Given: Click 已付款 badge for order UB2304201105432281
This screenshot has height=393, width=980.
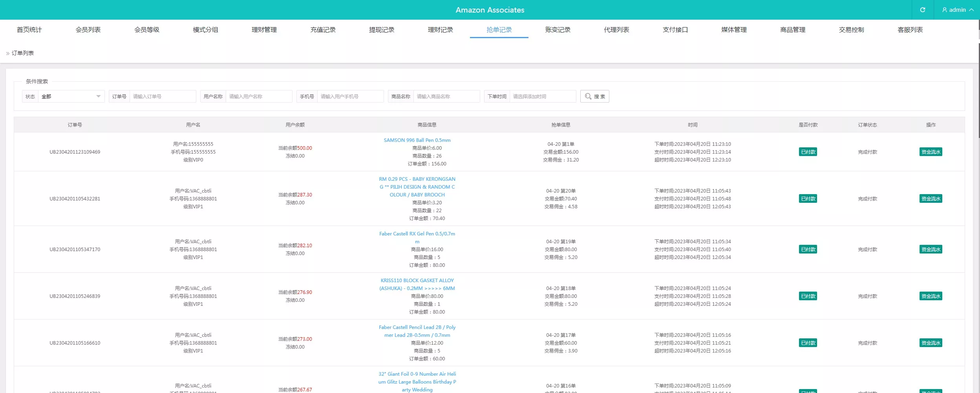Looking at the screenshot, I should 808,199.
